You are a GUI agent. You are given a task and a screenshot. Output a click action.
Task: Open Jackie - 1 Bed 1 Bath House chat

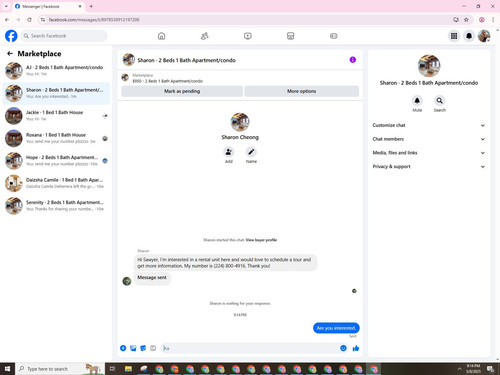(x=56, y=115)
